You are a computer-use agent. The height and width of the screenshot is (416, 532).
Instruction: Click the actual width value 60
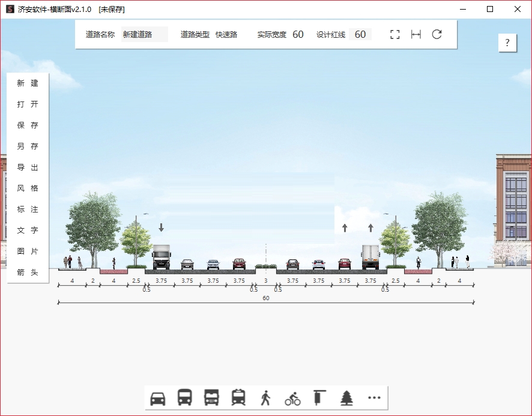click(298, 34)
